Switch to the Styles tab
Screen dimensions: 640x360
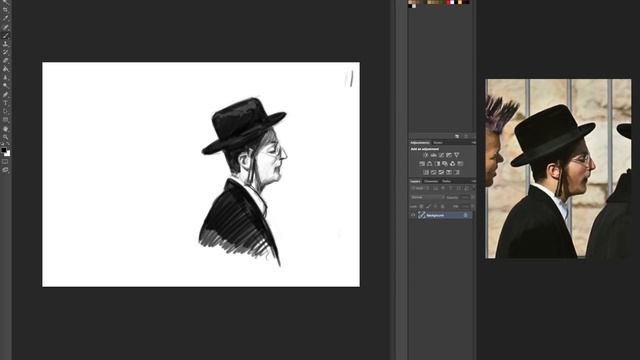pos(438,143)
